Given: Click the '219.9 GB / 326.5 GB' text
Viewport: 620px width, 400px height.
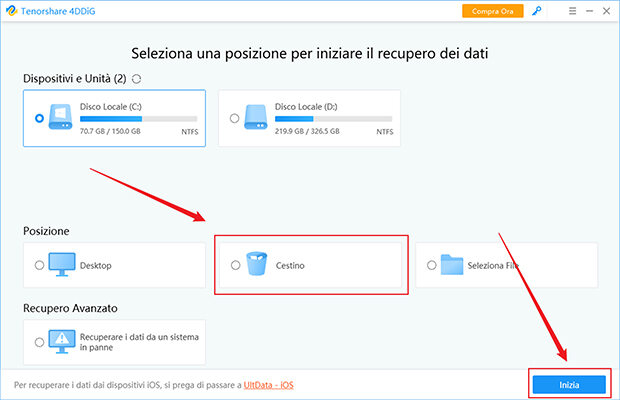Looking at the screenshot, I should [307, 131].
